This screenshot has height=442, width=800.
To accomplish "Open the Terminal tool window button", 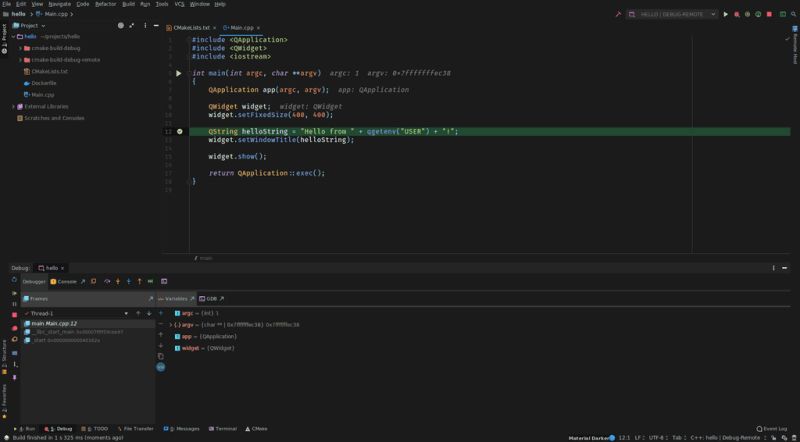I will pyautogui.click(x=222, y=429).
